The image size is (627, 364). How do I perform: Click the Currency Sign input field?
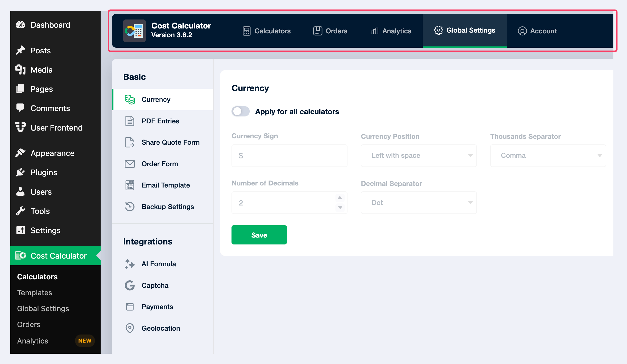tap(289, 156)
